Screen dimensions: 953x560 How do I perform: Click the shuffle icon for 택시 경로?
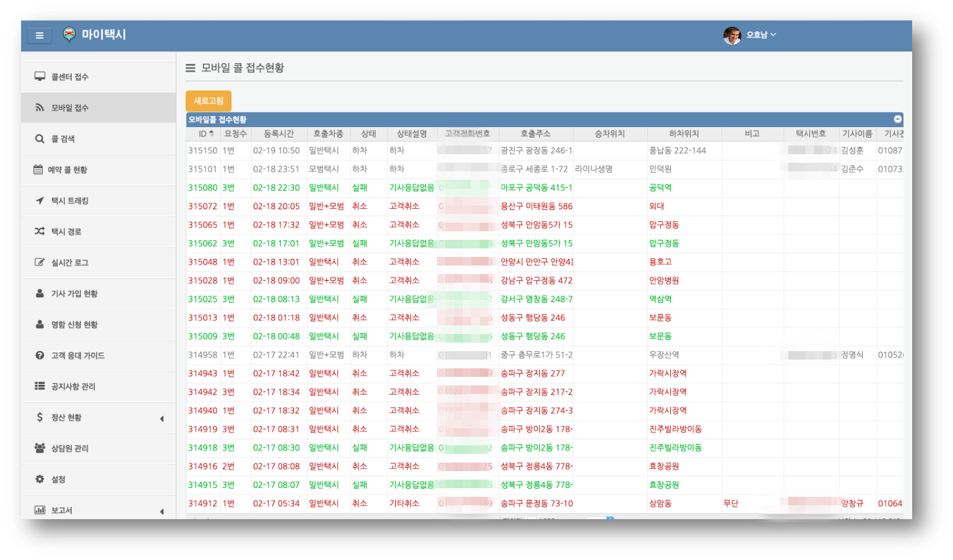[x=40, y=231]
